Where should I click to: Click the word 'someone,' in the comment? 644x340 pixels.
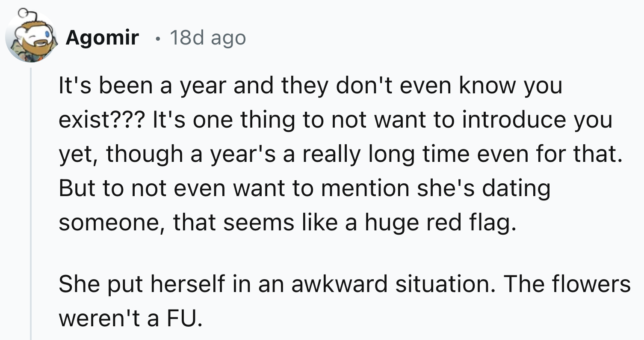(112, 223)
